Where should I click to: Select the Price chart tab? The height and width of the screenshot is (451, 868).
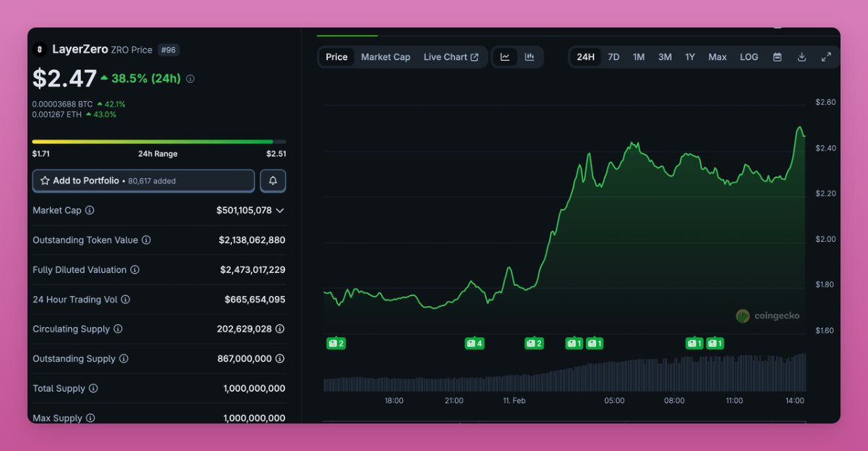pos(336,57)
